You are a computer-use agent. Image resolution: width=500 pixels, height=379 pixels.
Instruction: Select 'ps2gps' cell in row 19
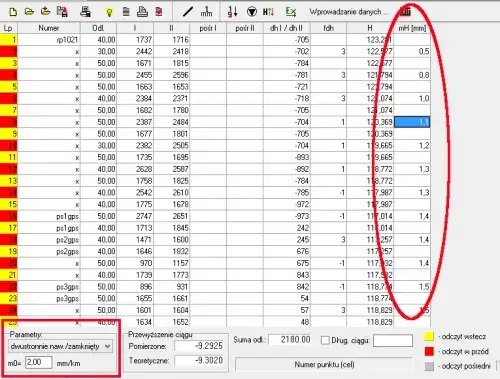(x=49, y=251)
